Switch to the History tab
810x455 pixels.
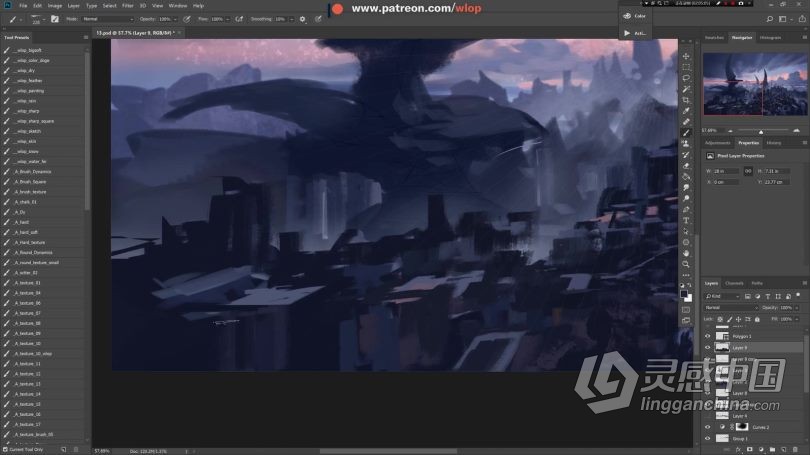(x=774, y=143)
